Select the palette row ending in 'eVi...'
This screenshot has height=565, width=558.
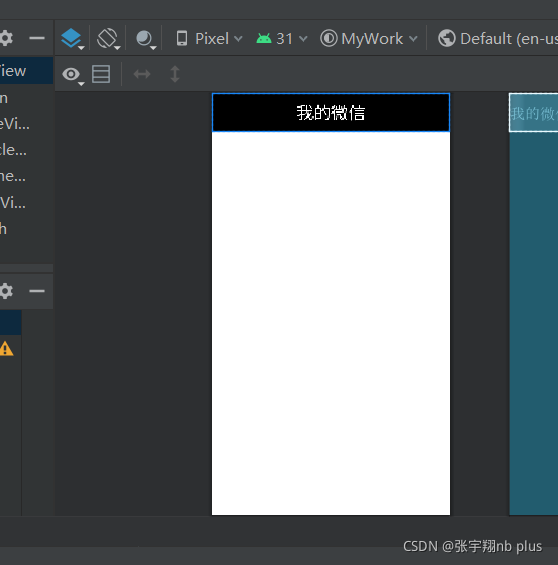pyautogui.click(x=26, y=124)
